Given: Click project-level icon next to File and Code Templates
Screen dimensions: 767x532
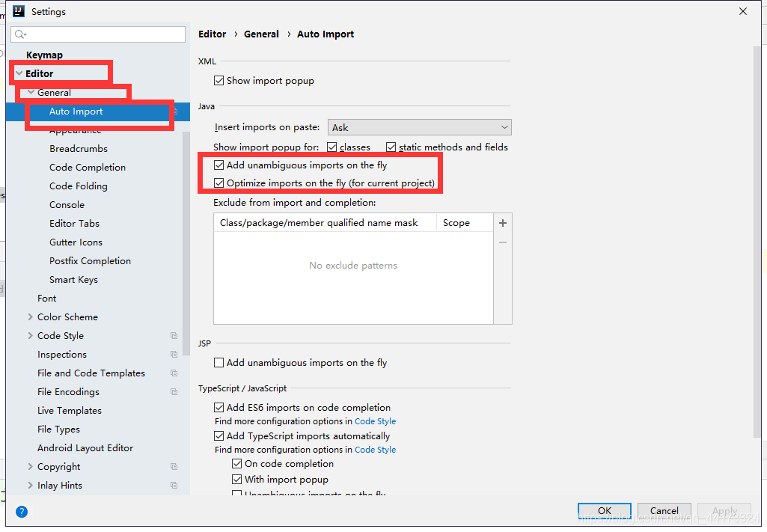Looking at the screenshot, I should coord(174,373).
